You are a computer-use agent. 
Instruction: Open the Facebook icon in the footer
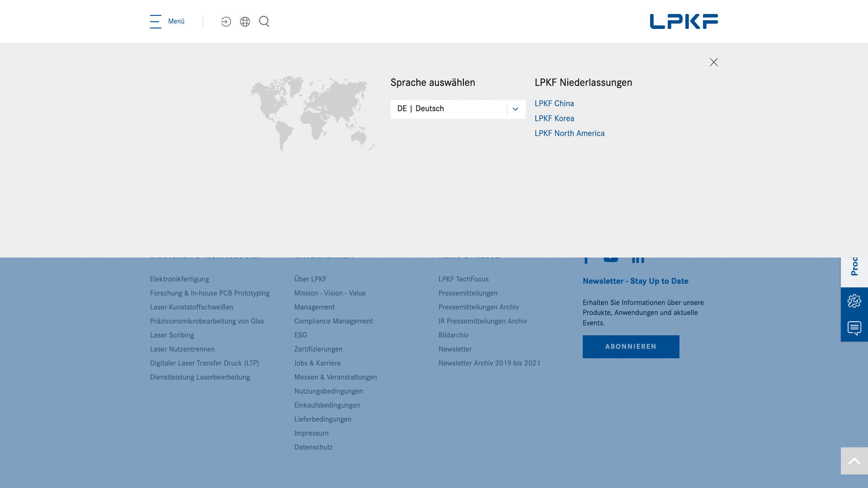[586, 257]
